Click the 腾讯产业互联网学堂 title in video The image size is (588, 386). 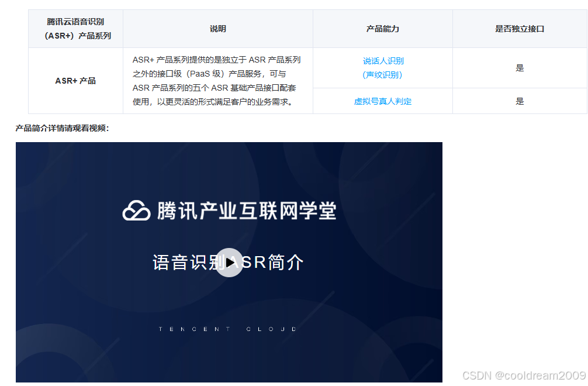(247, 211)
